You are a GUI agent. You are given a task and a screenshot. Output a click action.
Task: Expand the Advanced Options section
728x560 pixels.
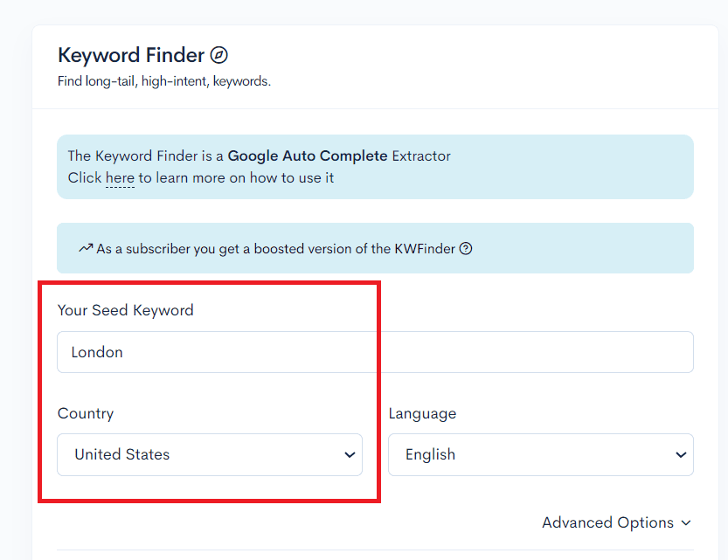click(x=616, y=522)
